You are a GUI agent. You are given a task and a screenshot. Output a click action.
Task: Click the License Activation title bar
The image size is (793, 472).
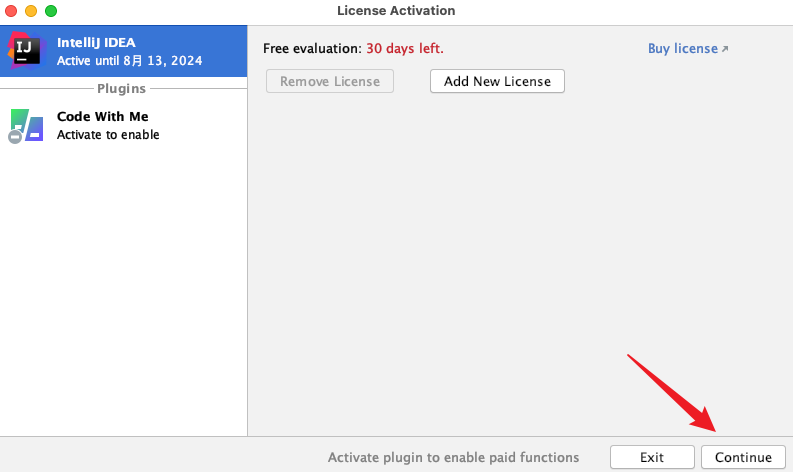point(396,11)
